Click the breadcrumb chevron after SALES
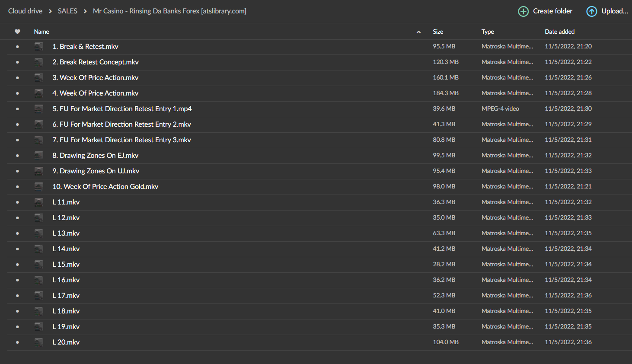Viewport: 632px width, 364px height. point(85,11)
